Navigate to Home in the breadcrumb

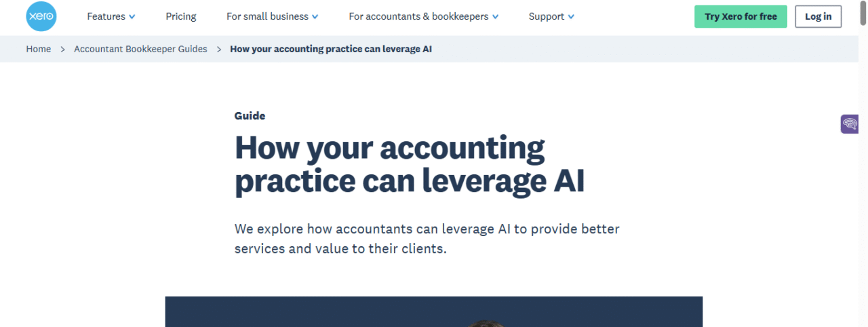pyautogui.click(x=39, y=49)
